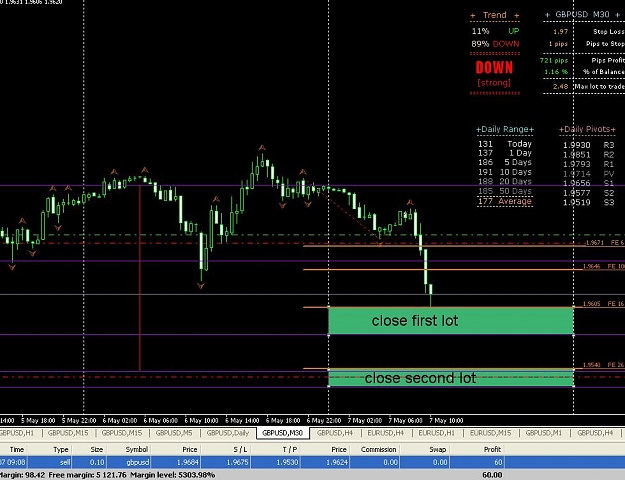625x480 pixels.
Task: Click the 'Margin level: 5303.98%' text
Action: (x=173, y=475)
